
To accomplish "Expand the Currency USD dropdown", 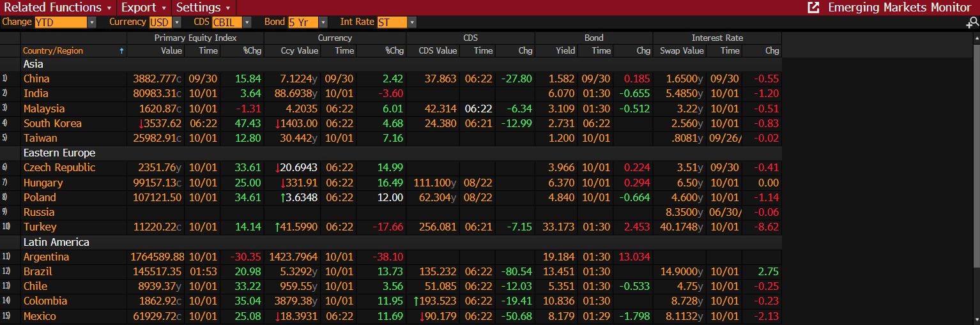I will pos(177,22).
